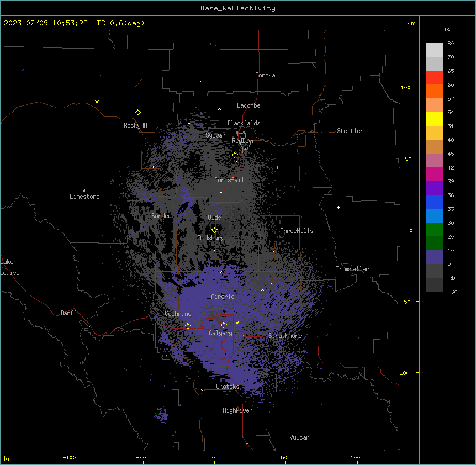The height and width of the screenshot is (465, 476).
Task: Click the Drumheller label
Action: pos(352,269)
